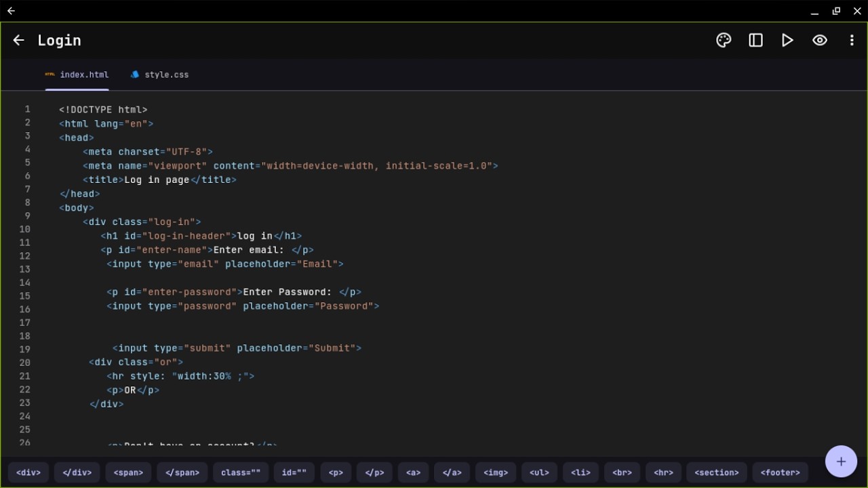
Task: Open the color theme palette icon
Action: pos(724,40)
